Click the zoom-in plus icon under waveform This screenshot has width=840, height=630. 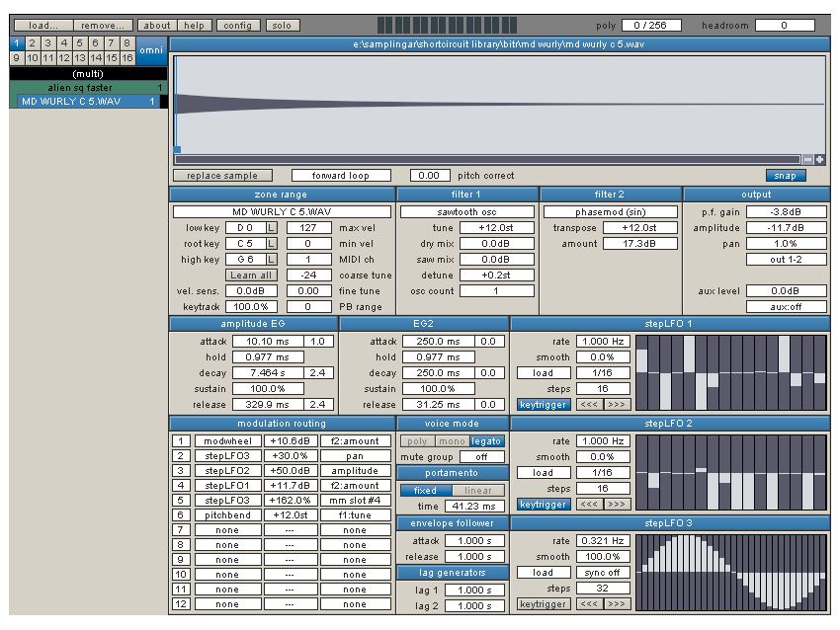pos(820,157)
